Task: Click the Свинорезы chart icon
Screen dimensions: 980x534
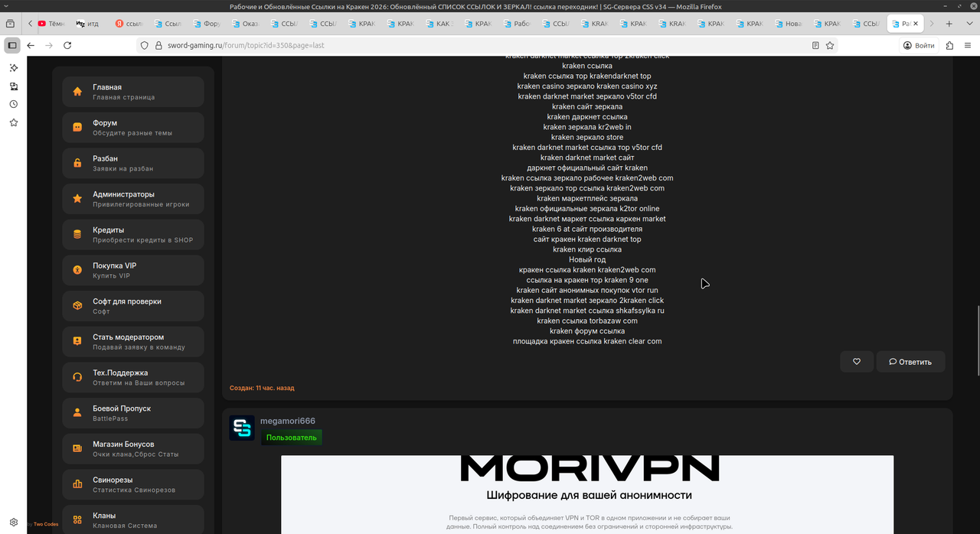Action: (77, 484)
